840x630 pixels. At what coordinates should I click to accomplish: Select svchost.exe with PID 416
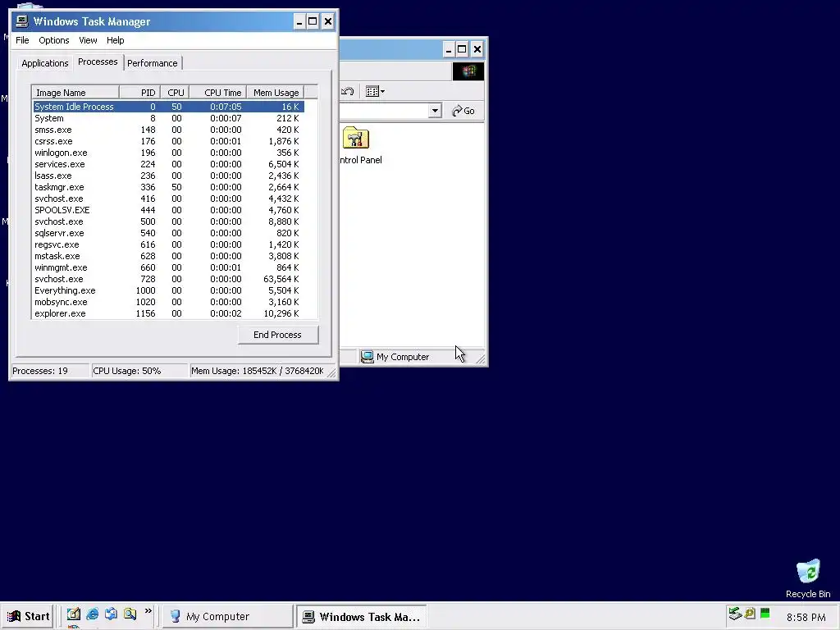[x=168, y=199]
